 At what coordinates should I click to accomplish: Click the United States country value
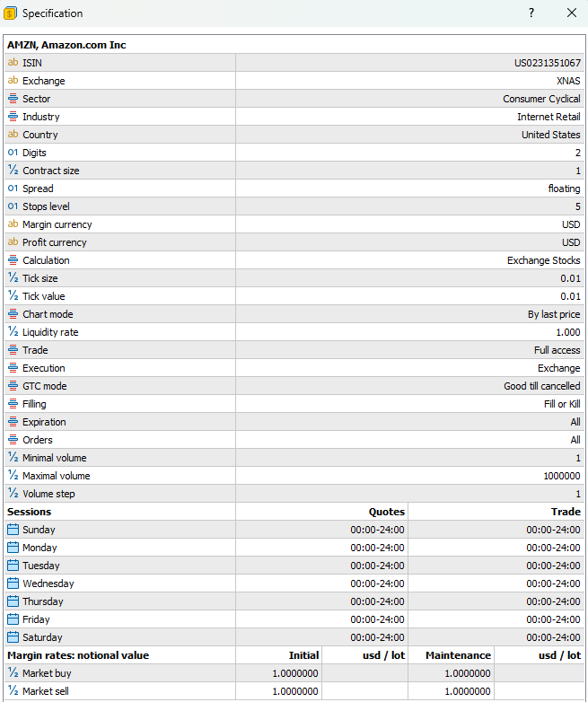(x=551, y=135)
